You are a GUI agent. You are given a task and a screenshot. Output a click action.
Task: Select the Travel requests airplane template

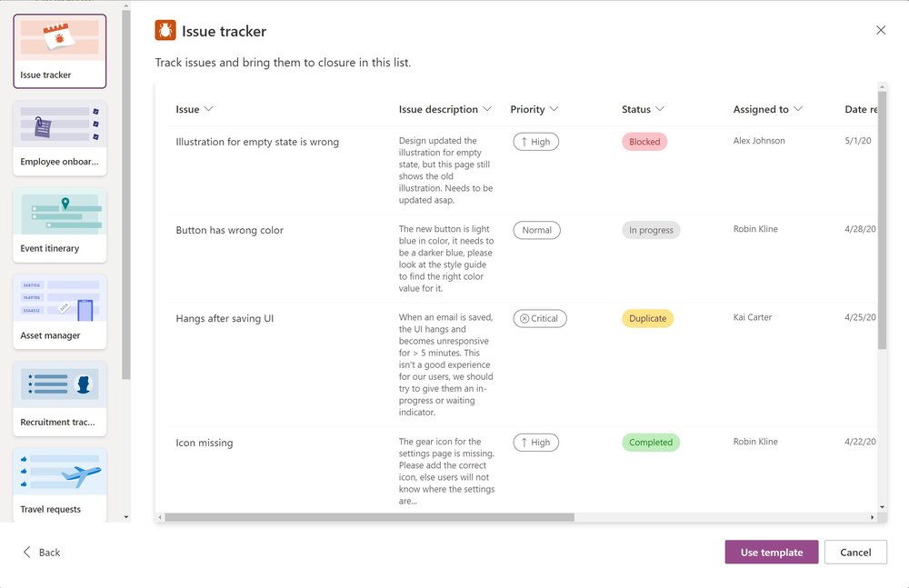[60, 485]
